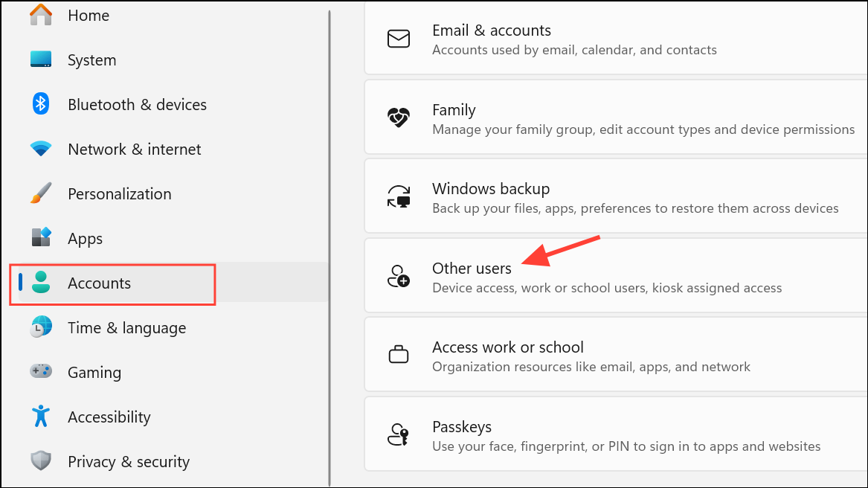Screen dimensions: 868x488
Task: Open the System settings category
Action: click(x=91, y=60)
